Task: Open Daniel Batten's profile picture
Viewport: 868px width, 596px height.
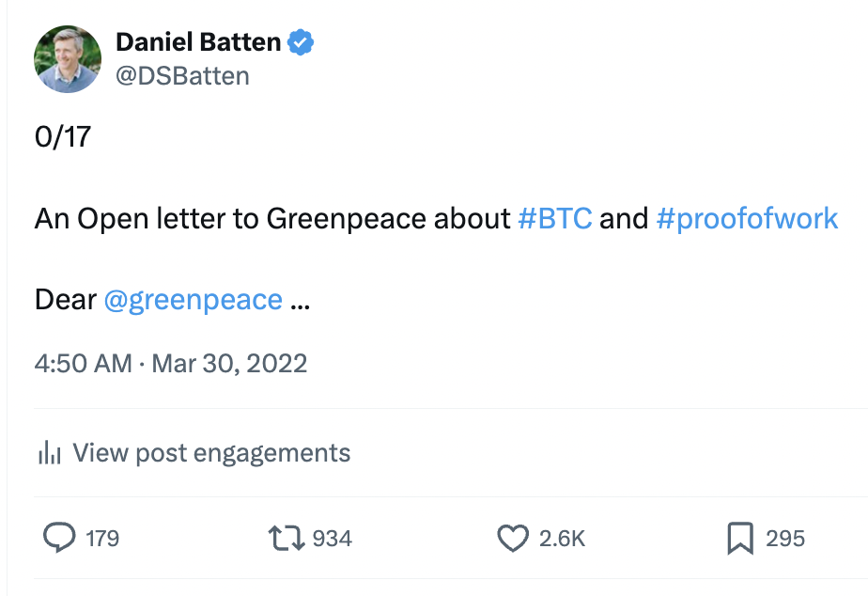Action: [68, 58]
